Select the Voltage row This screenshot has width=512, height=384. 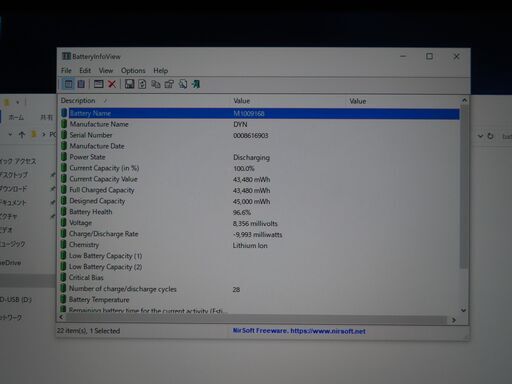point(260,223)
